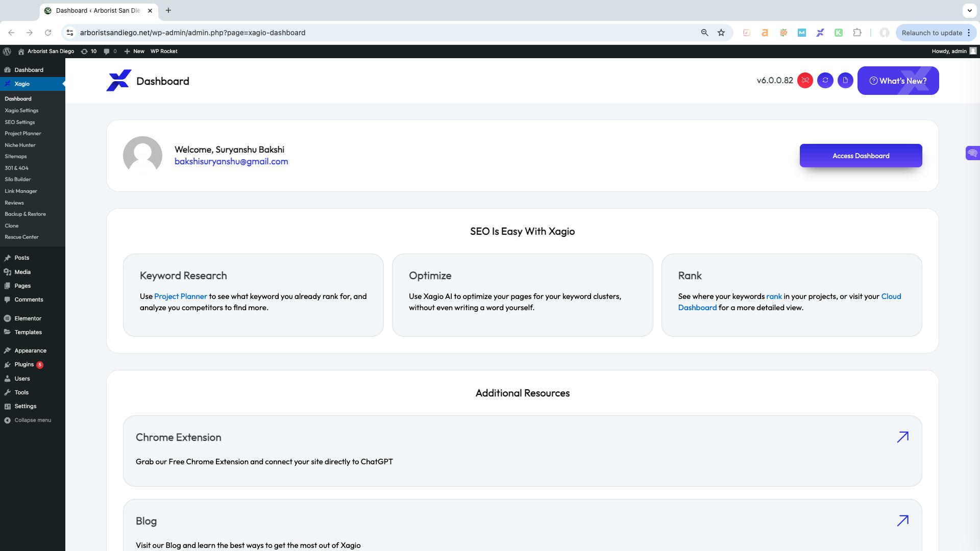This screenshot has width=980, height=551.
Task: Open the Chrome extensions puzzle icon
Action: tap(857, 33)
